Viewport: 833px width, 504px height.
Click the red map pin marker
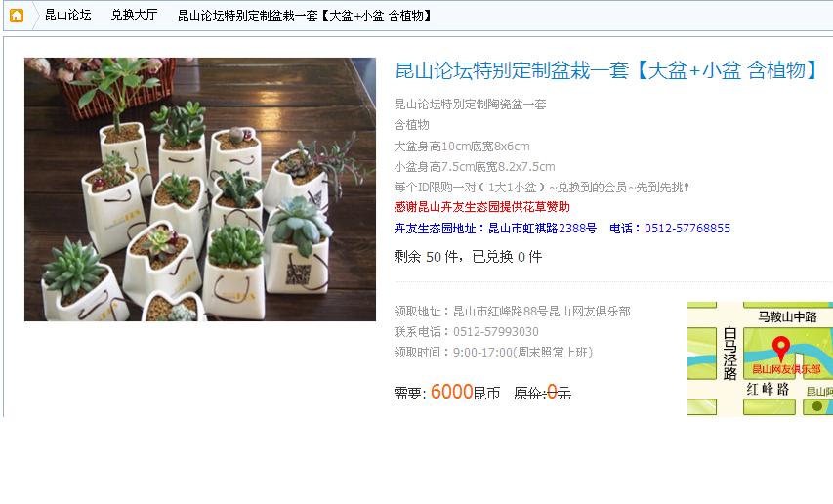coord(780,349)
